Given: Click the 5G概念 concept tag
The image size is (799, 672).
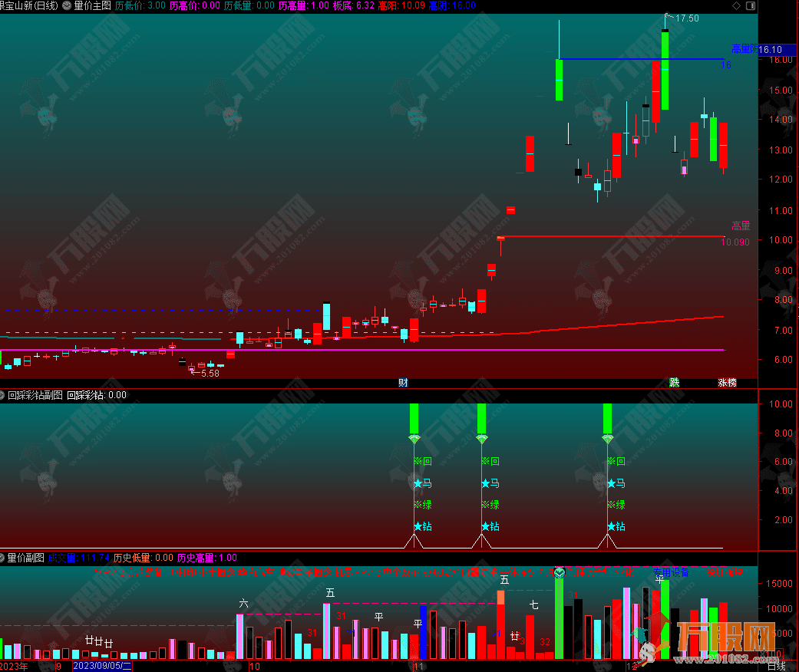Looking at the screenshot, I should 108,572.
